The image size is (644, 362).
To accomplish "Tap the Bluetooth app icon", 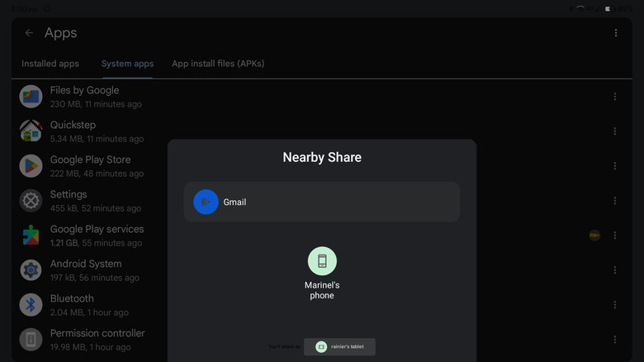I will [31, 305].
